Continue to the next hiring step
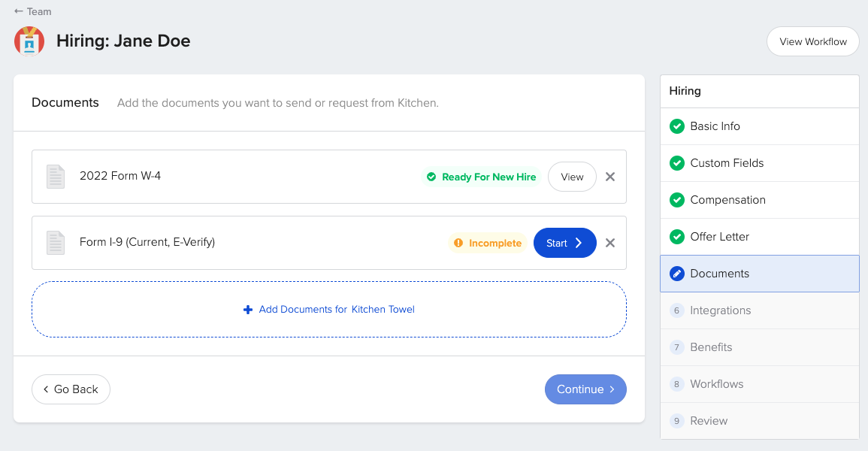This screenshot has height=451, width=868. point(585,389)
